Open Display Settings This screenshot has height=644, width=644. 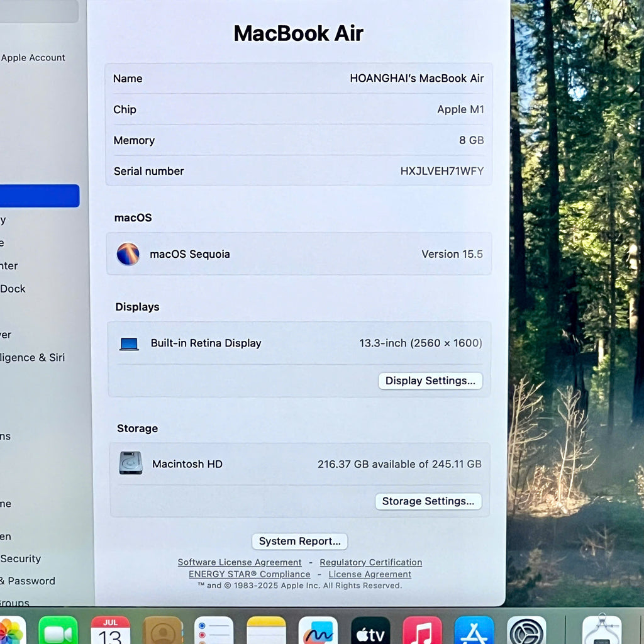pyautogui.click(x=430, y=380)
